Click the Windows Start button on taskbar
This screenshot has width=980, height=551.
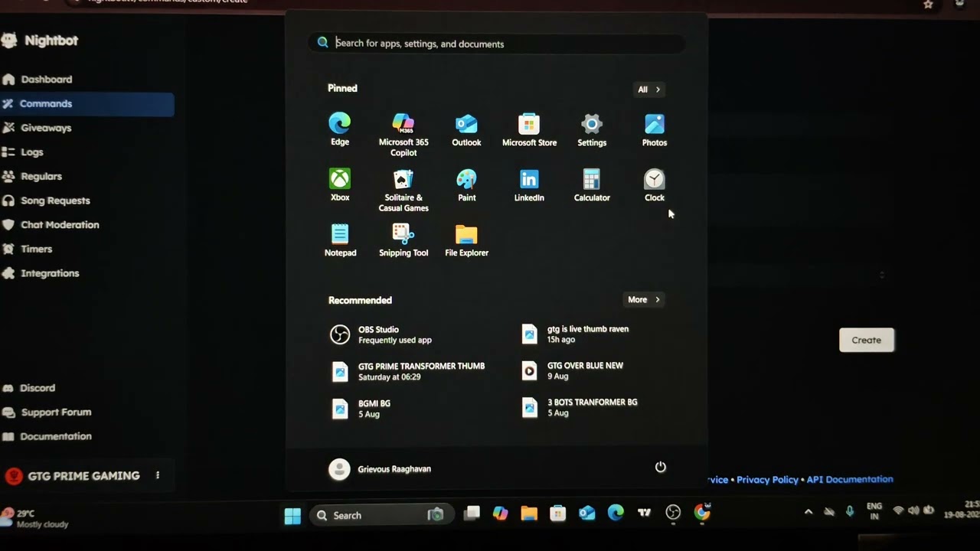(292, 516)
